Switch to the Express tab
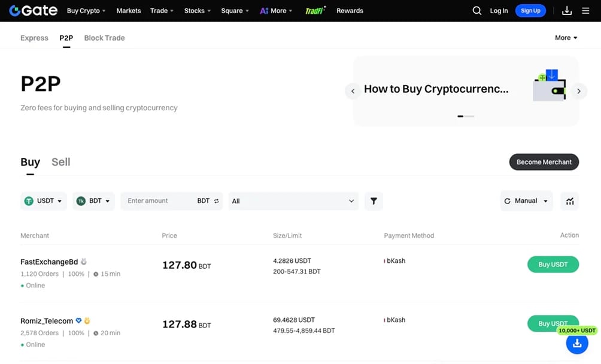601x364 pixels. click(x=34, y=38)
